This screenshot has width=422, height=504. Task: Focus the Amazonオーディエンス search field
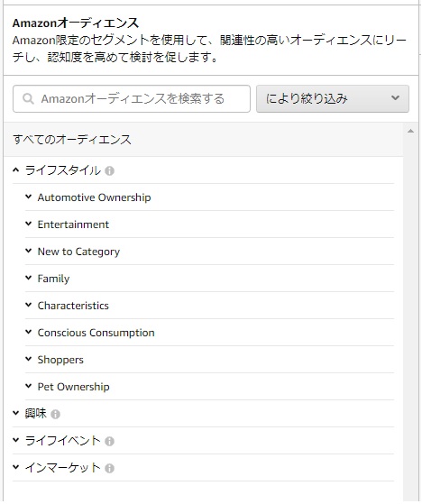click(132, 98)
